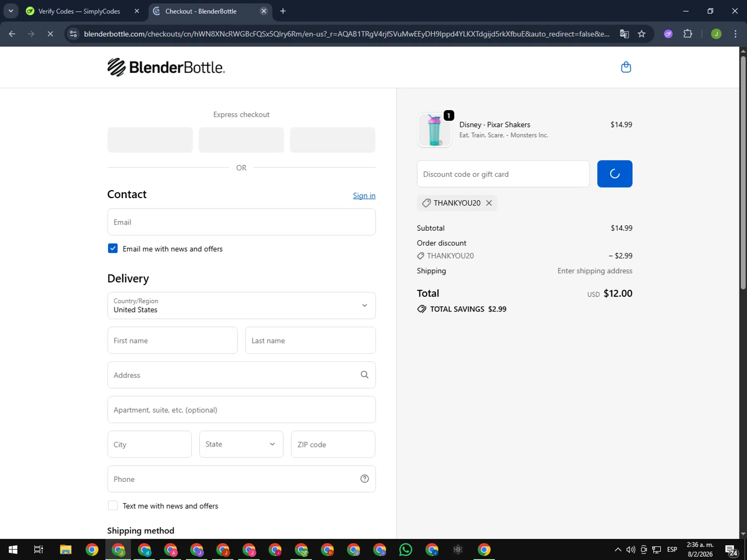Click the page vertical scrollbar
This screenshot has width=747, height=560.
pyautogui.click(x=743, y=172)
